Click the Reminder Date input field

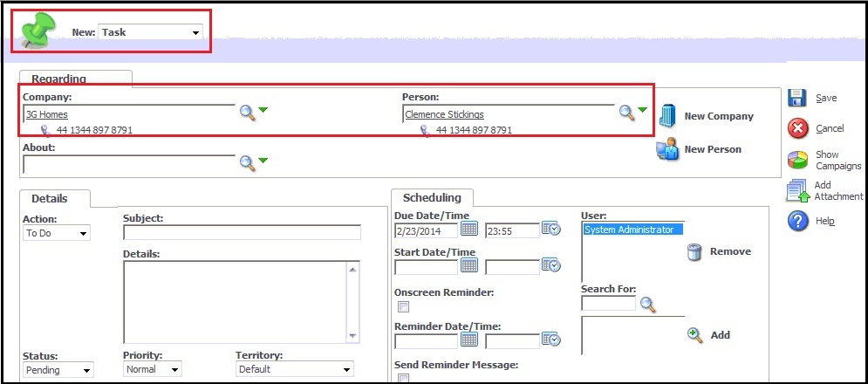pyautogui.click(x=427, y=341)
